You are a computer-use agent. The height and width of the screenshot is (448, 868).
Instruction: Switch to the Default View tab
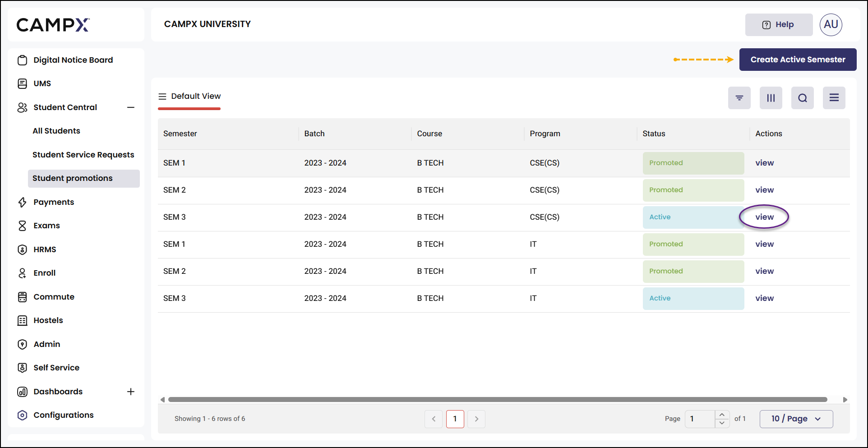(x=189, y=96)
